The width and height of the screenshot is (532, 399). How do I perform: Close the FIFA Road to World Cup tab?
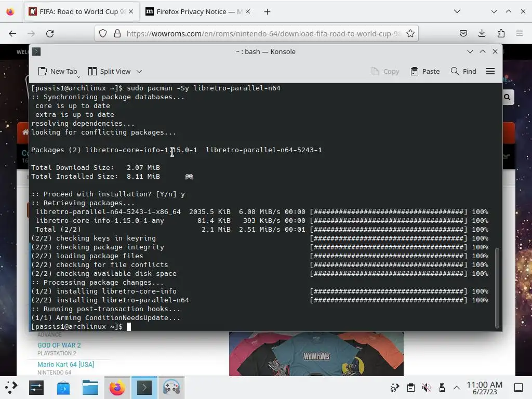(x=131, y=11)
